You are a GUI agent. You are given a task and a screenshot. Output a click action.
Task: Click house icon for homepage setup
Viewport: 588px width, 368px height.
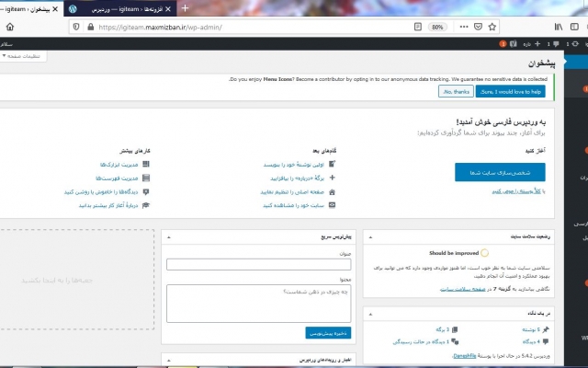click(332, 192)
